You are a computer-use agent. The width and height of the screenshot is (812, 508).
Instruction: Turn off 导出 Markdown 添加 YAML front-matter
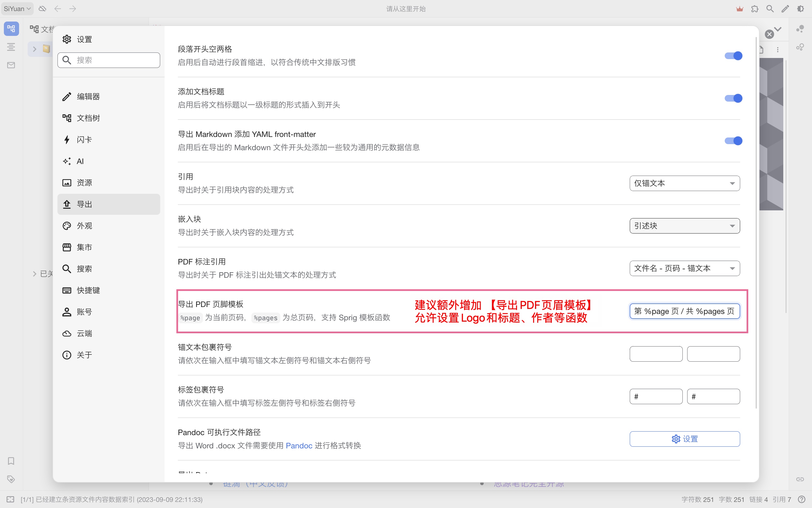tap(734, 141)
